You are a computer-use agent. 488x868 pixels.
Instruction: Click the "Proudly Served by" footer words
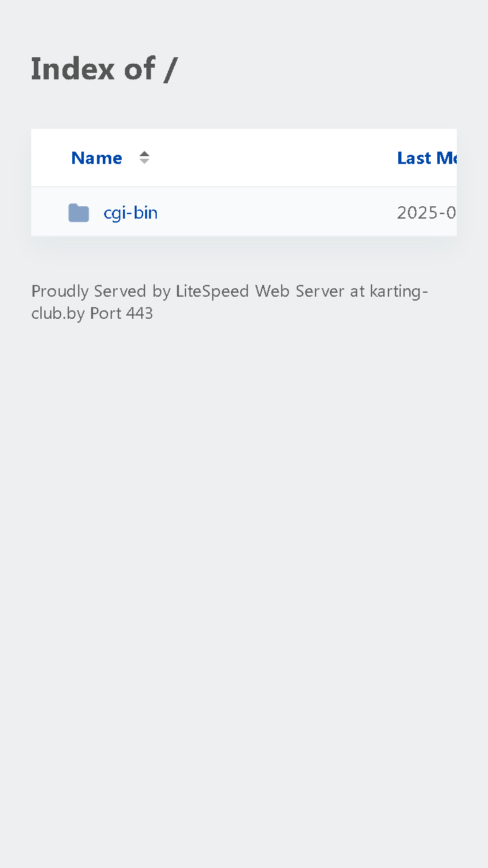[101, 291]
